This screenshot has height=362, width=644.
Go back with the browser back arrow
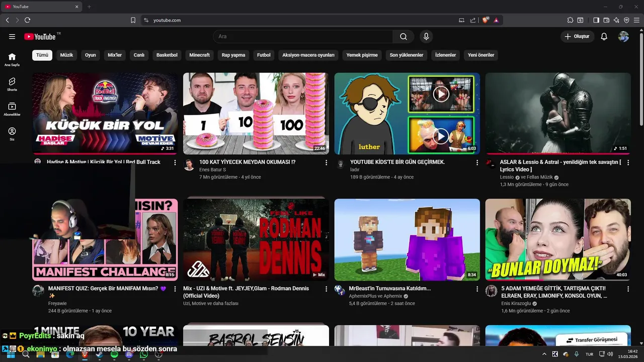[x=7, y=20]
